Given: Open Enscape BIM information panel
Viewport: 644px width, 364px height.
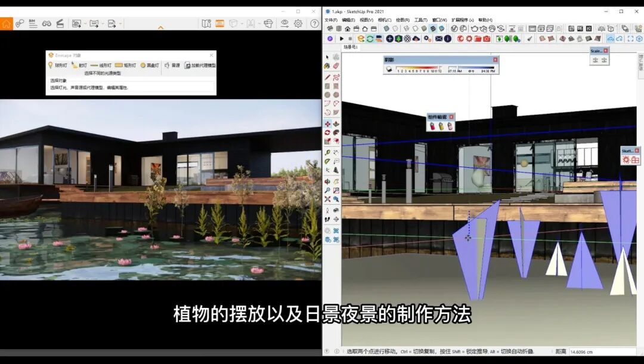Looking at the screenshot, I should 33,23.
